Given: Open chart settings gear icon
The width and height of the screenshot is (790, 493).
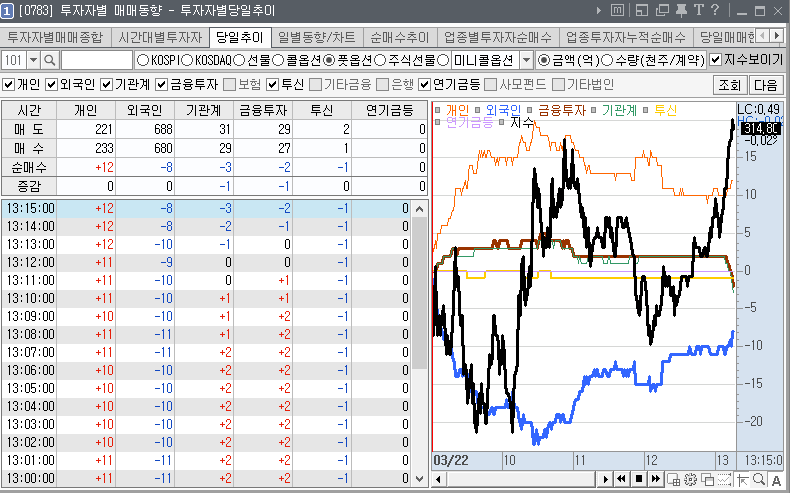Looking at the screenshot, I should 691,480.
